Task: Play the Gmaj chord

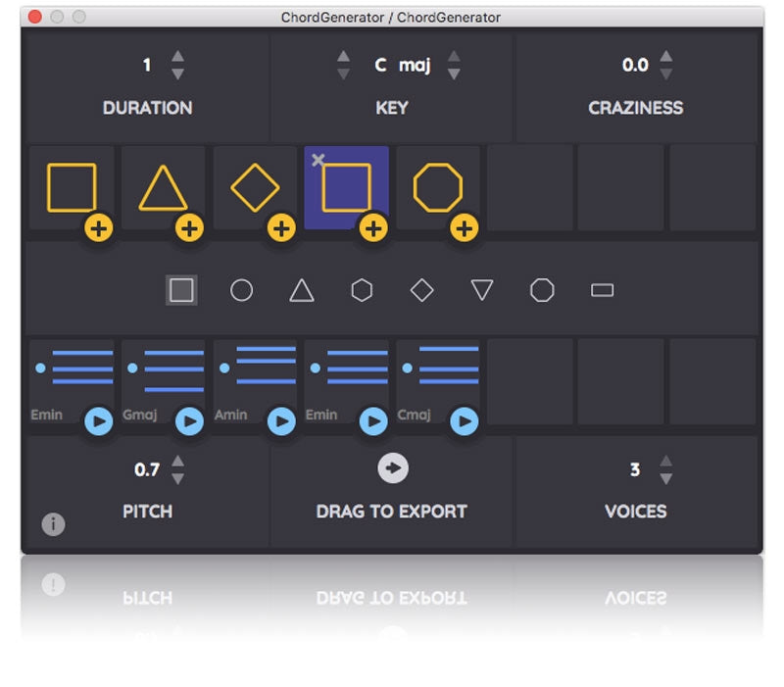Action: click(x=189, y=421)
